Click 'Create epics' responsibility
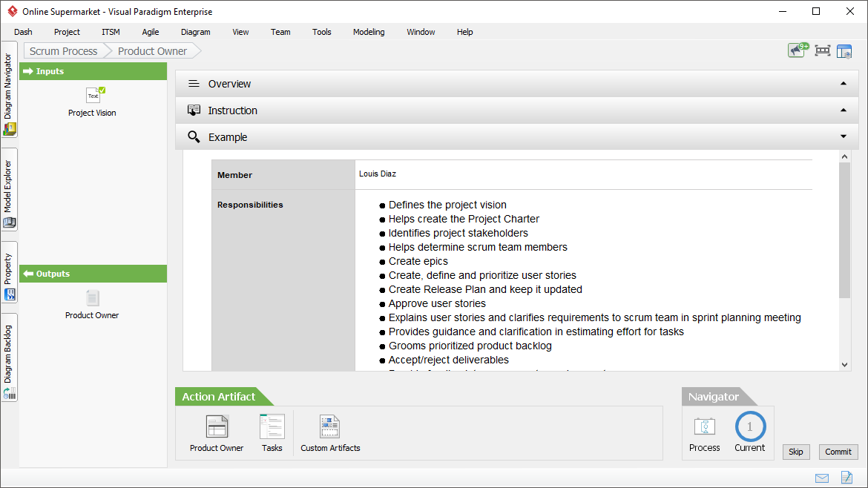Screen dimensions: 868x488 [x=418, y=261]
